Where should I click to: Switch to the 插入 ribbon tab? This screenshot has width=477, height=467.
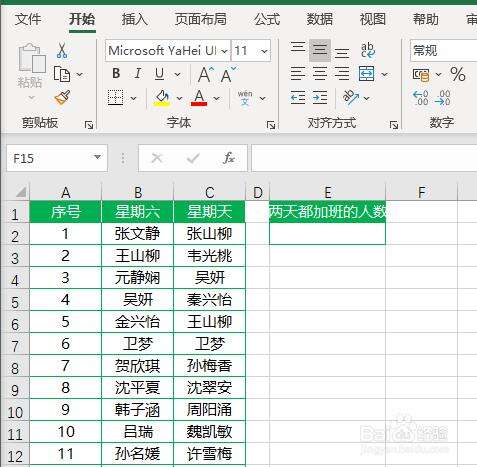[x=134, y=19]
